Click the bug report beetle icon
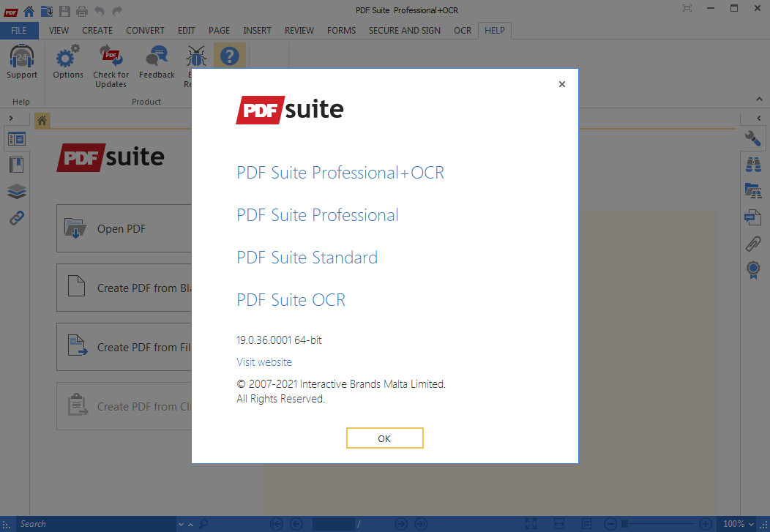The image size is (770, 532). click(x=196, y=56)
